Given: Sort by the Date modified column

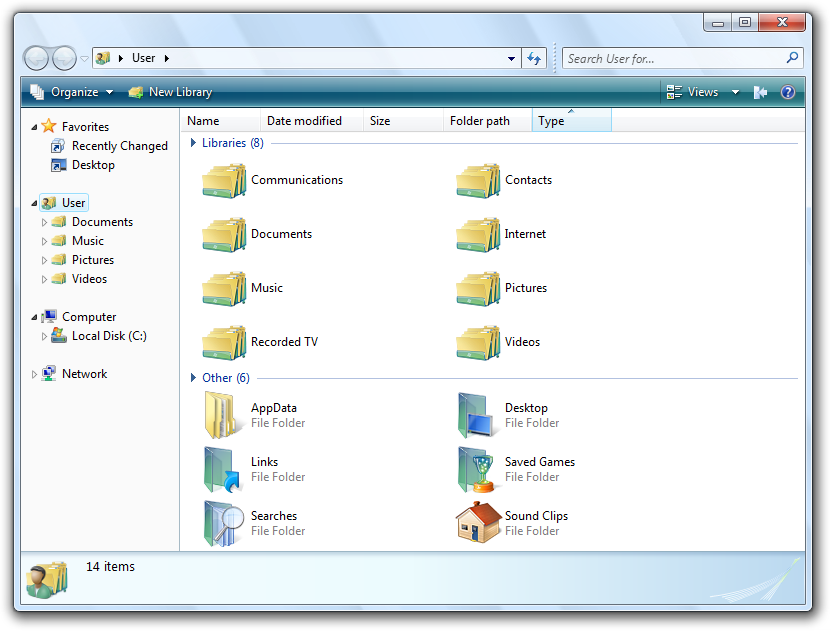Looking at the screenshot, I should 304,121.
